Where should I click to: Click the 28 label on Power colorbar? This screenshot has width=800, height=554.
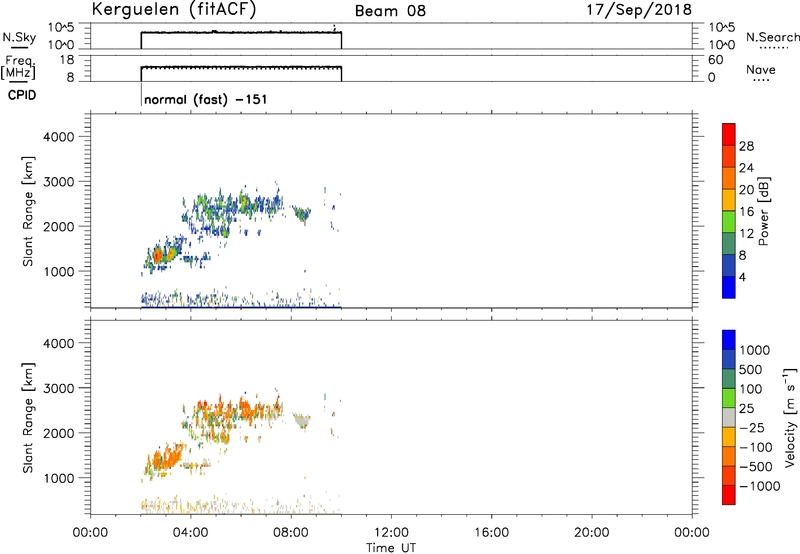pos(746,146)
